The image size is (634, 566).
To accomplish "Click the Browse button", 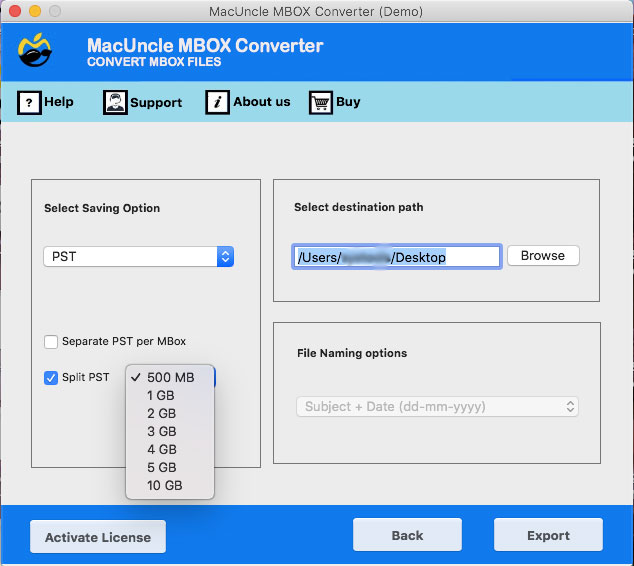I will point(543,256).
